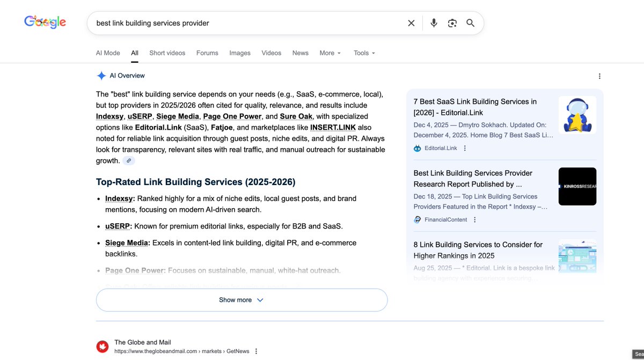The height and width of the screenshot is (360, 644).
Task: Switch to Images results
Action: (x=240, y=53)
